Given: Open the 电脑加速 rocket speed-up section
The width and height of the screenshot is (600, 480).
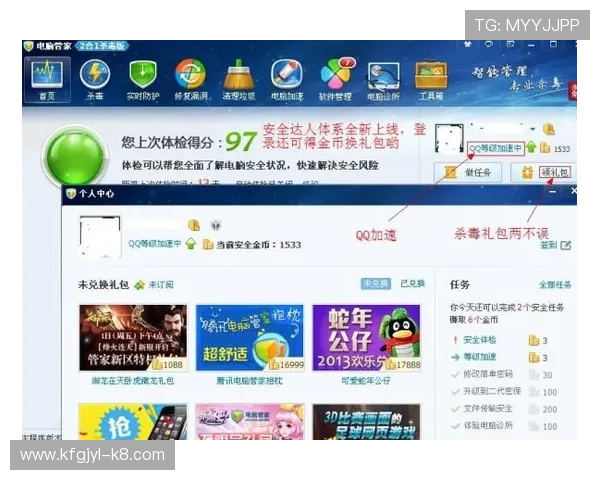Looking at the screenshot, I should 287,80.
